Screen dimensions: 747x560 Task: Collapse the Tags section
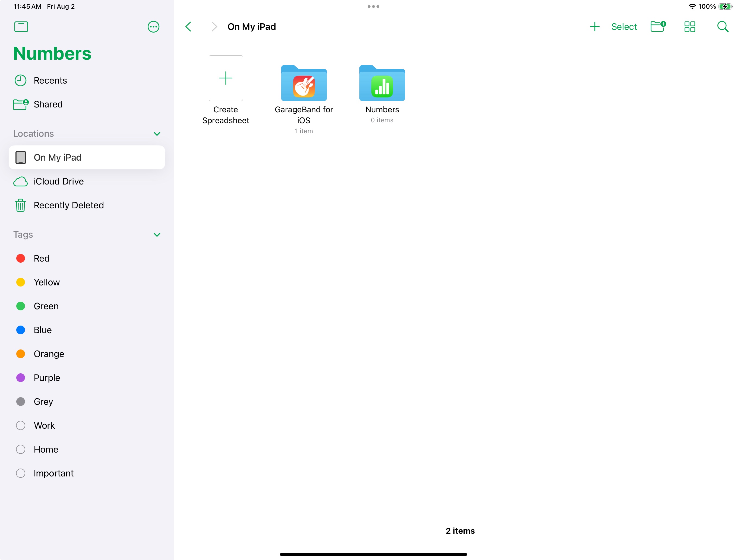(157, 235)
